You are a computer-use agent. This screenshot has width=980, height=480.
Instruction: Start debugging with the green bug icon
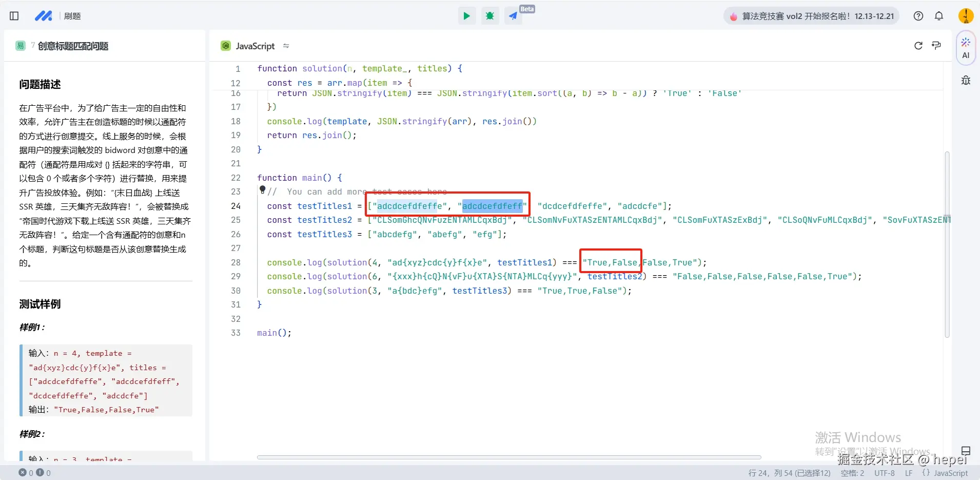click(490, 16)
